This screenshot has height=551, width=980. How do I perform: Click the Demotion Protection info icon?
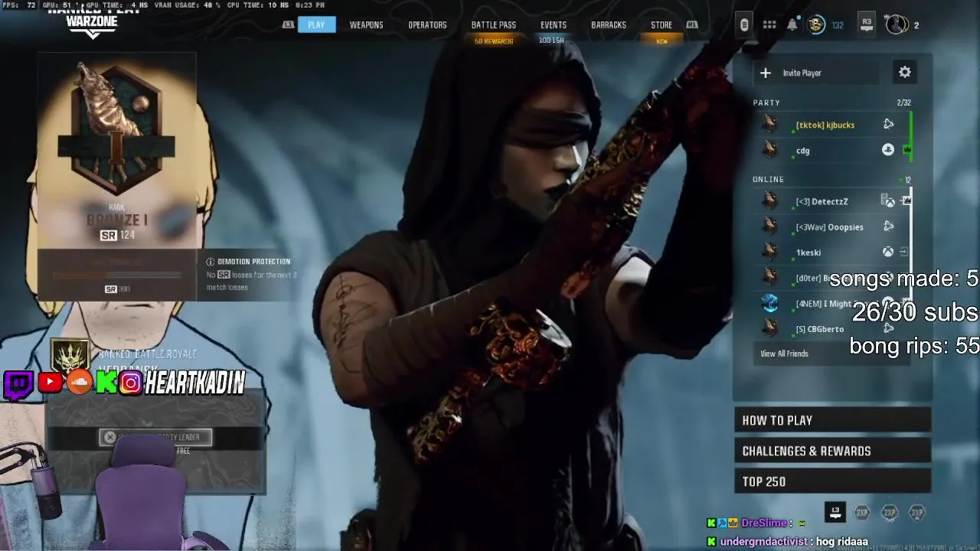[x=211, y=262]
